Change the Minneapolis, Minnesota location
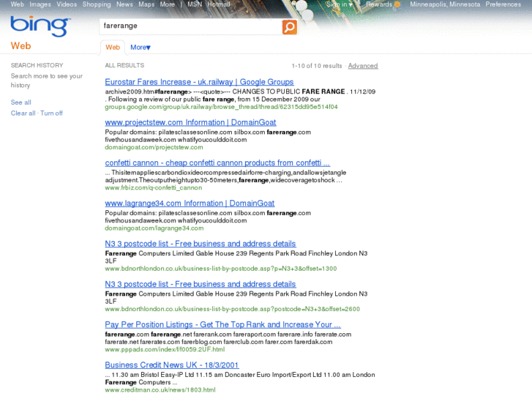Viewport: 532px width, 399px height. [x=445, y=4]
